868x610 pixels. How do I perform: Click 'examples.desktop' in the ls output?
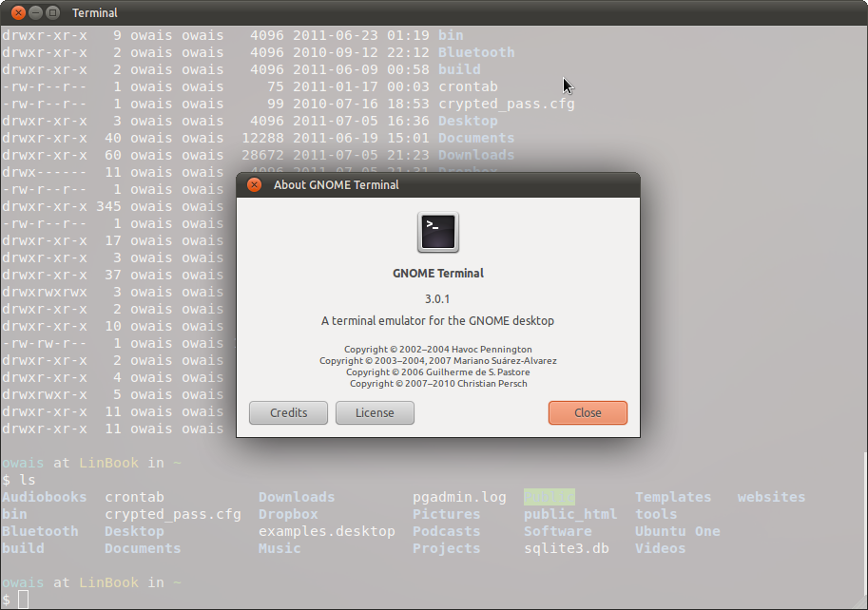click(327, 531)
